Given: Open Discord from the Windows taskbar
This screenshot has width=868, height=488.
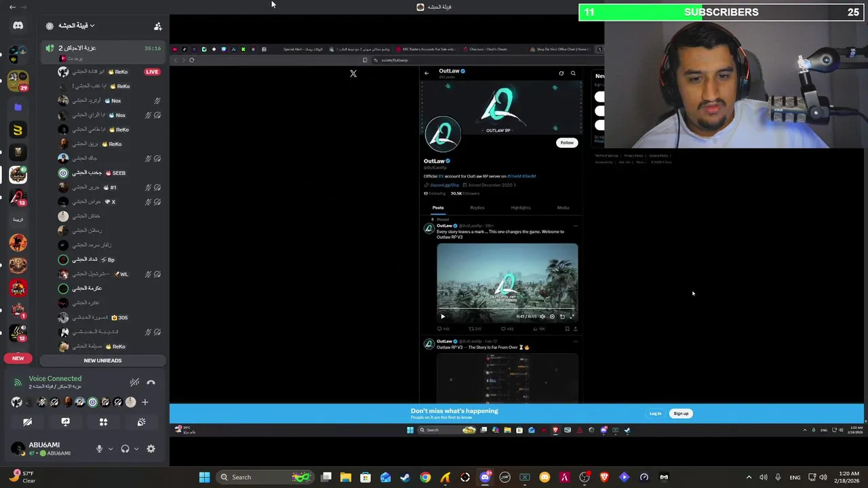Looking at the screenshot, I should (485, 477).
